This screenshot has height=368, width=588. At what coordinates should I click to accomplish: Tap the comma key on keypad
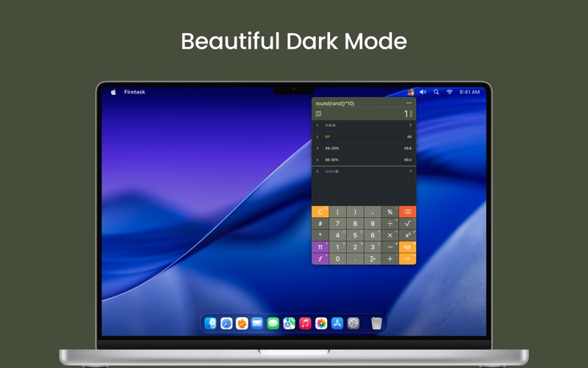point(373,212)
